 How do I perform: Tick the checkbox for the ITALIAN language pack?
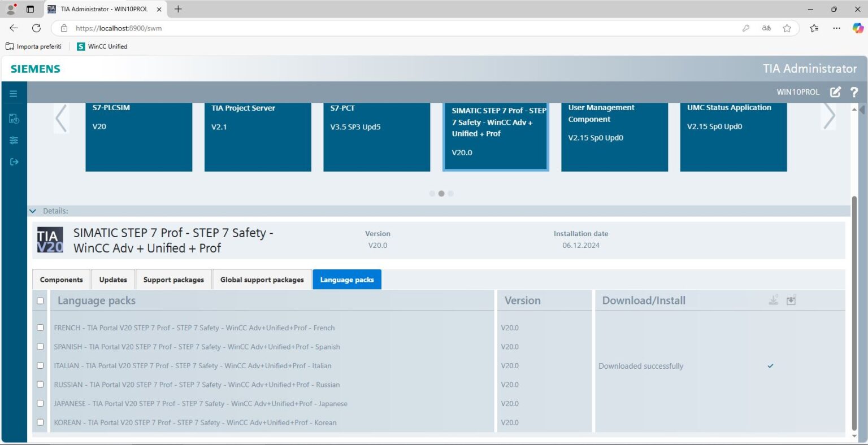point(40,365)
